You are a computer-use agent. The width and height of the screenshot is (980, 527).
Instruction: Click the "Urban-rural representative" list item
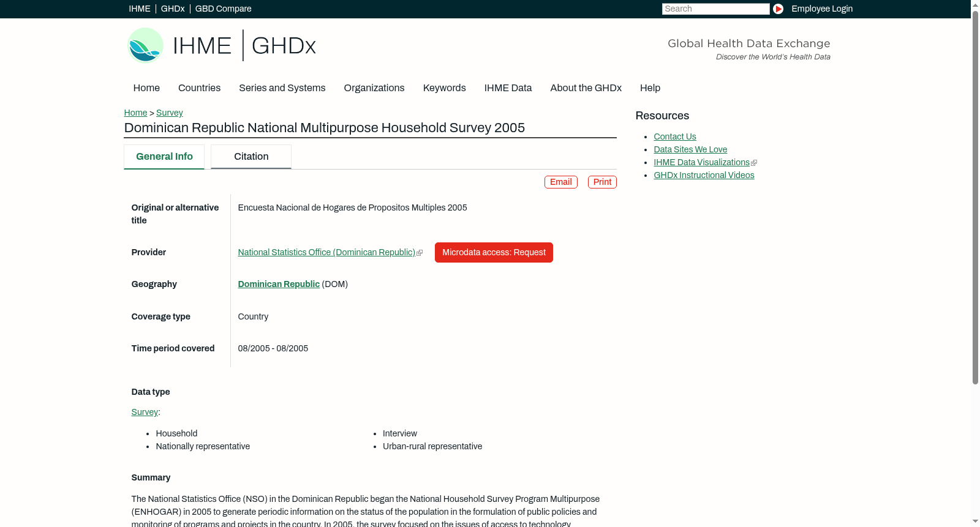432,446
